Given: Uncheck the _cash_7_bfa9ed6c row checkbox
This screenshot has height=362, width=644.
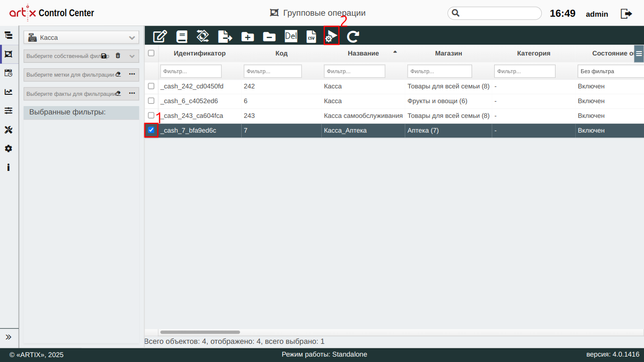Looking at the screenshot, I should (151, 130).
